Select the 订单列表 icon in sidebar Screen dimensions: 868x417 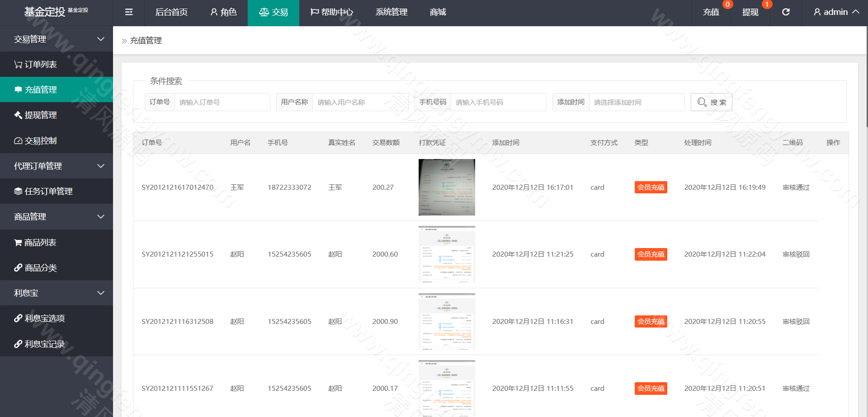pyautogui.click(x=18, y=64)
